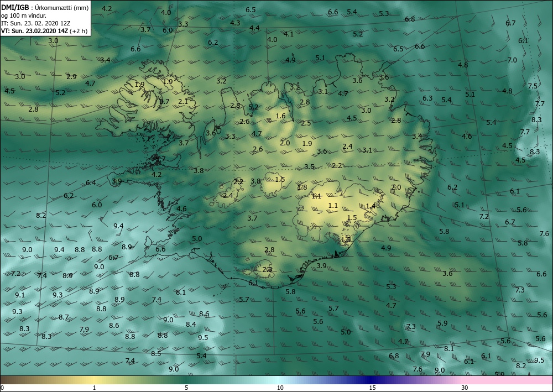This screenshot has width=553, height=392.
Task: Click the '8.7' value in the southwest ocean
Action: (x=64, y=317)
